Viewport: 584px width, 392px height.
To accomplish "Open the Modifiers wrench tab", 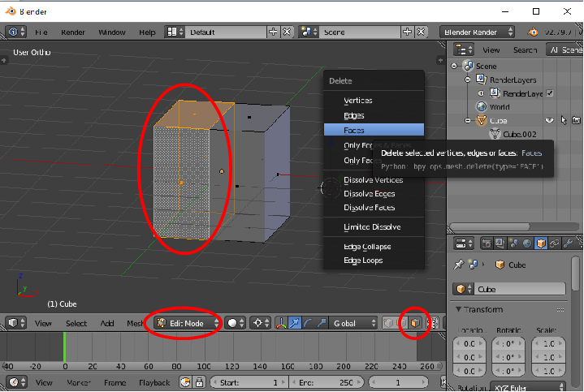I will tap(568, 243).
